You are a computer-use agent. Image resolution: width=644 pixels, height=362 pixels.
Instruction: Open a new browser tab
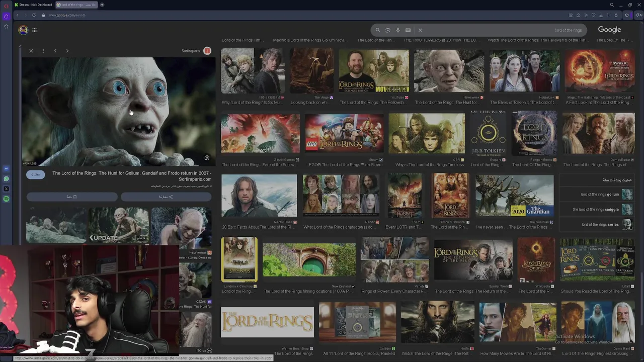point(102,5)
